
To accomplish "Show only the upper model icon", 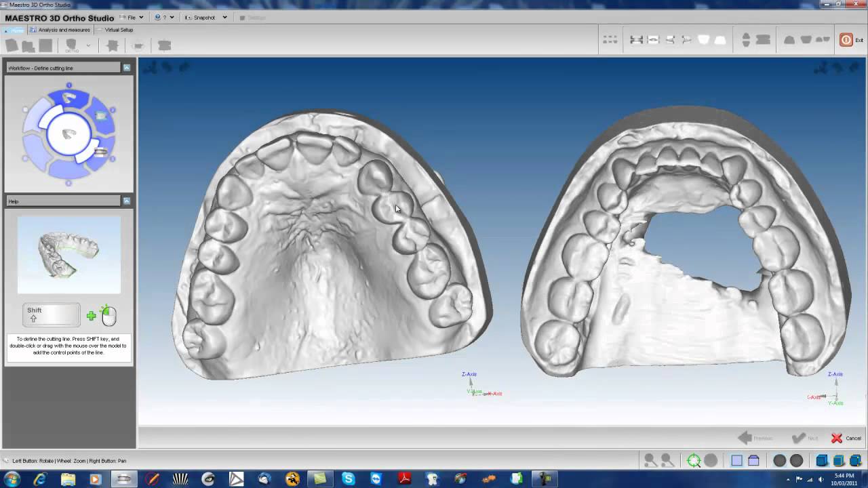I will click(x=789, y=40).
